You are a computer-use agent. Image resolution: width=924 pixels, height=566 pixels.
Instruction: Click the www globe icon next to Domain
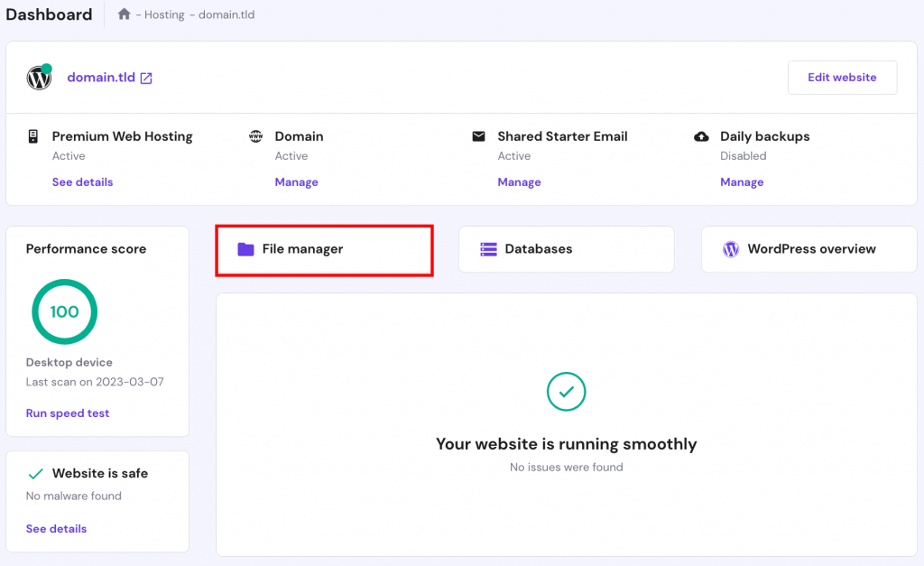point(254,135)
